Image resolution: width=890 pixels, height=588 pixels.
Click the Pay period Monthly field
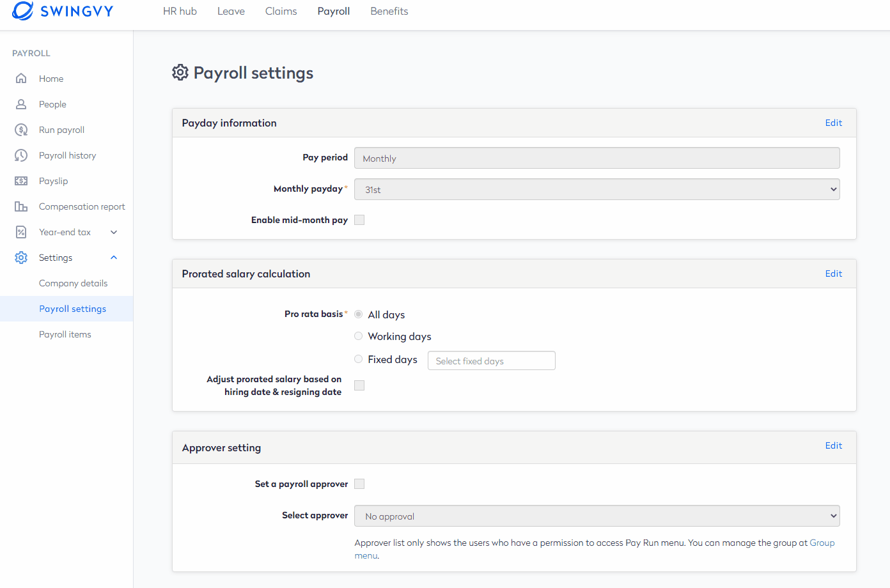(x=597, y=158)
